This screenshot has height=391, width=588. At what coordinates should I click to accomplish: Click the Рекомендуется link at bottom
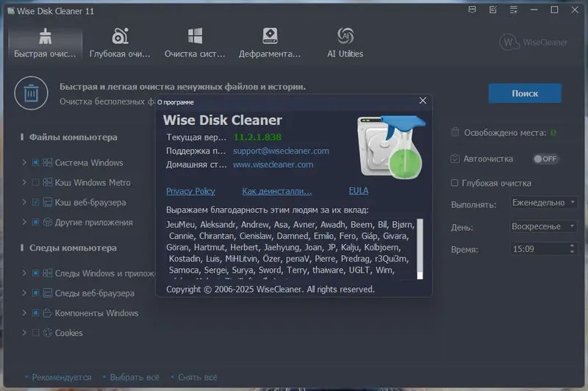tap(62, 377)
